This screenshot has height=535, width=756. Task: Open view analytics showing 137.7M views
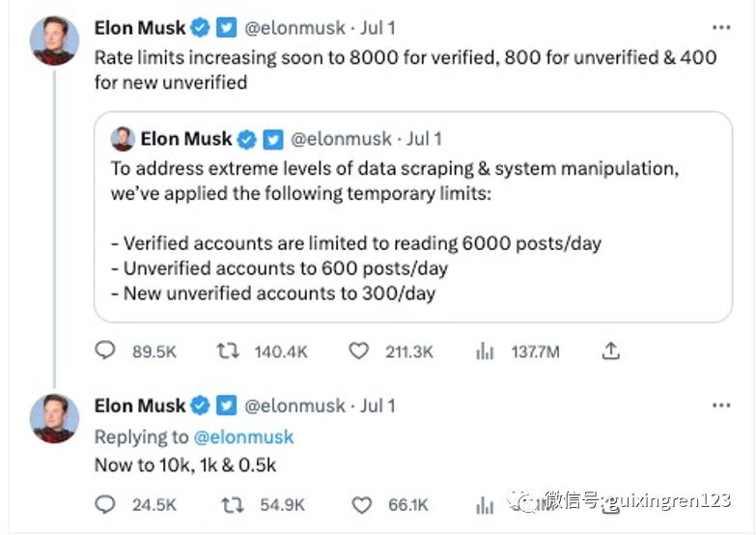(x=485, y=352)
